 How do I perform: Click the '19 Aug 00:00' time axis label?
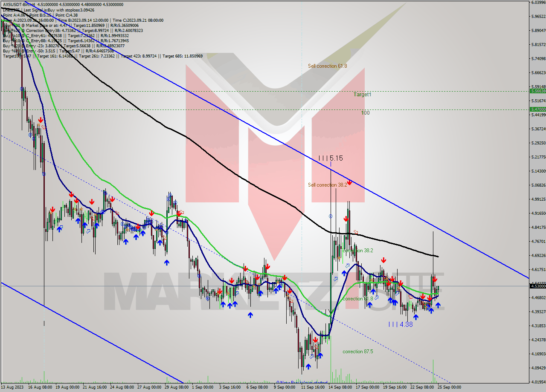(x=67, y=387)
